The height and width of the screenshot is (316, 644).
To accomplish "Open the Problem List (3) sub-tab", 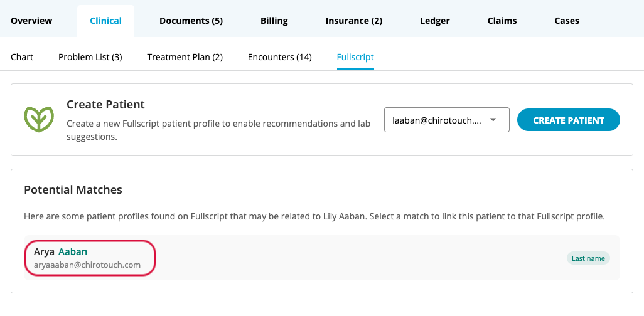I will pos(90,57).
